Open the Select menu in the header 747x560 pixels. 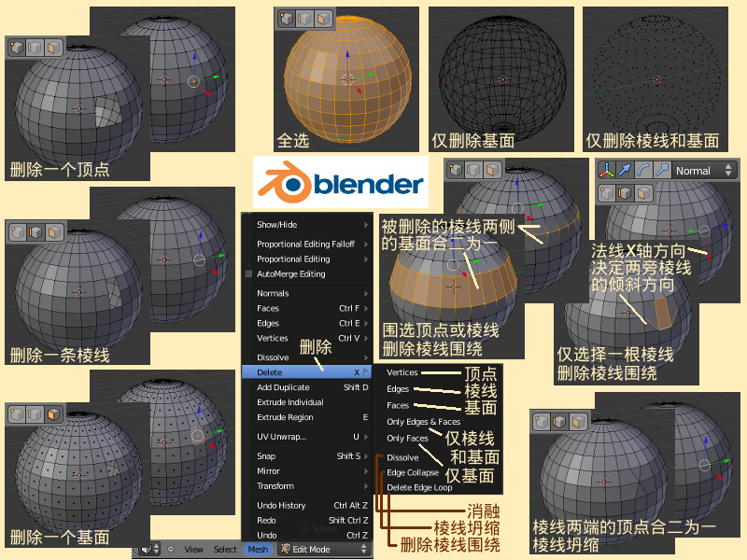(225, 549)
